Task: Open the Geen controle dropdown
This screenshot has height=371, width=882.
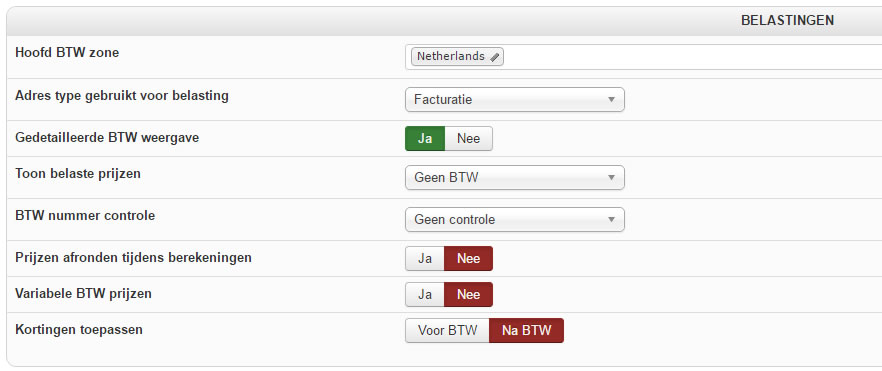Action: coord(515,219)
